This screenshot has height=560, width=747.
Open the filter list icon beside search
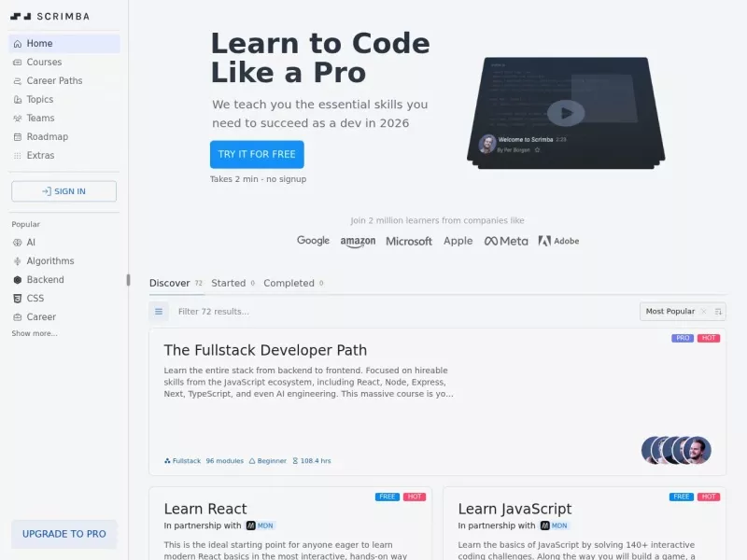(159, 312)
